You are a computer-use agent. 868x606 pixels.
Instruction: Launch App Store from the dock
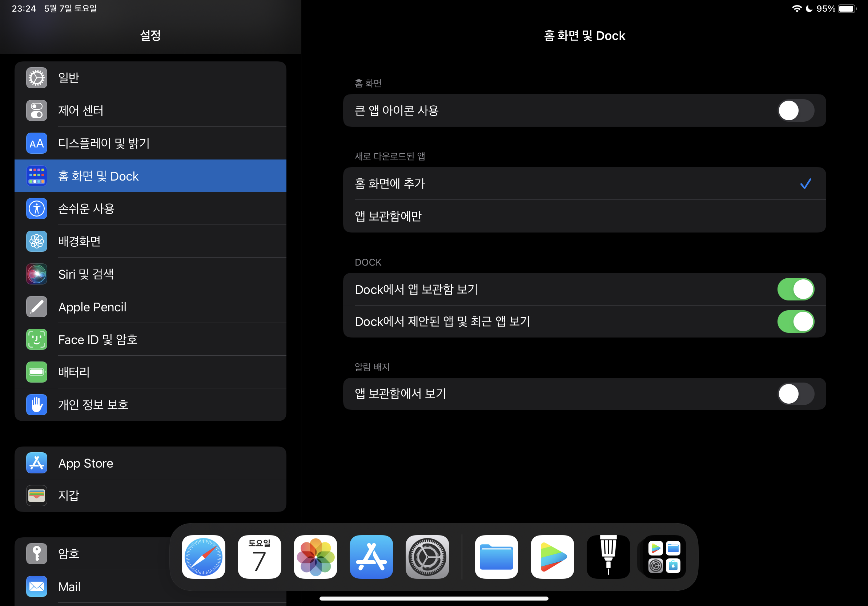tap(371, 557)
